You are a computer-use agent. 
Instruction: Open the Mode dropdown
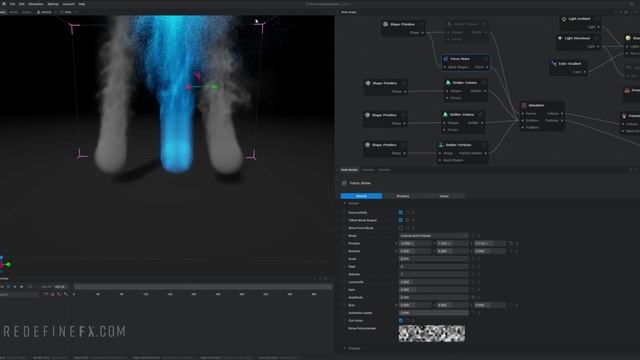click(433, 236)
